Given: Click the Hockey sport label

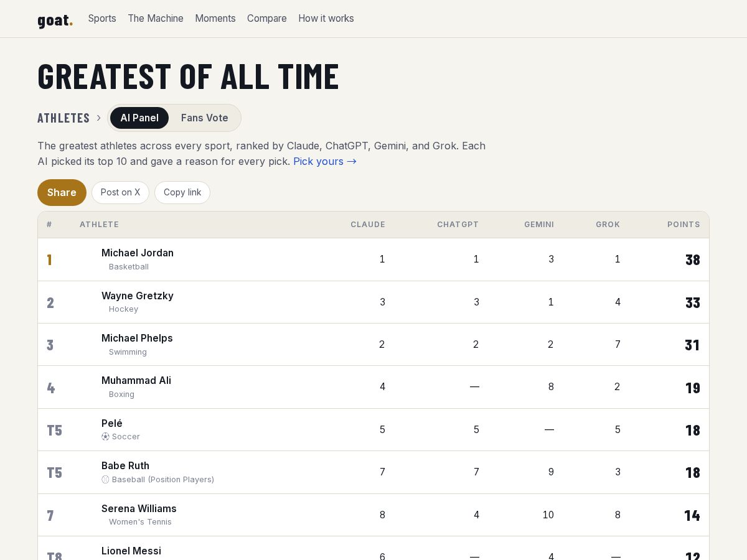Looking at the screenshot, I should (x=123, y=309).
